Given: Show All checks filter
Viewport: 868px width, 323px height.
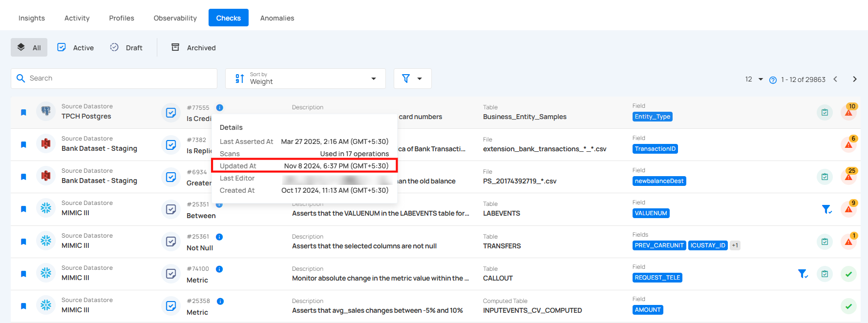Looking at the screenshot, I should click(x=29, y=47).
